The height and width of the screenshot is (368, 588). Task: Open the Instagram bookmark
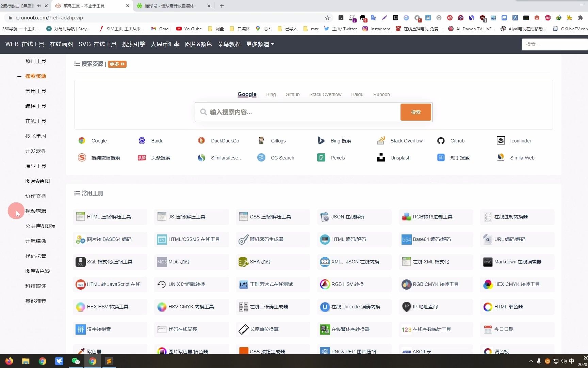(x=376, y=29)
